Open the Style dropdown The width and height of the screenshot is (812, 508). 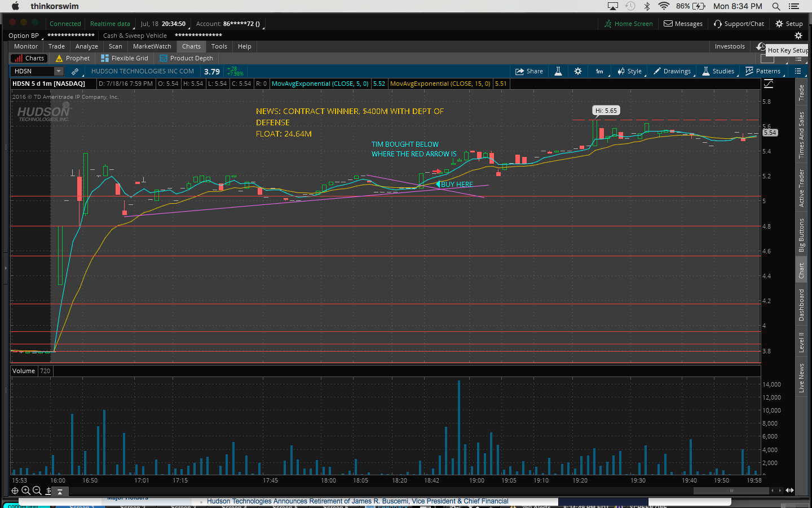(630, 71)
